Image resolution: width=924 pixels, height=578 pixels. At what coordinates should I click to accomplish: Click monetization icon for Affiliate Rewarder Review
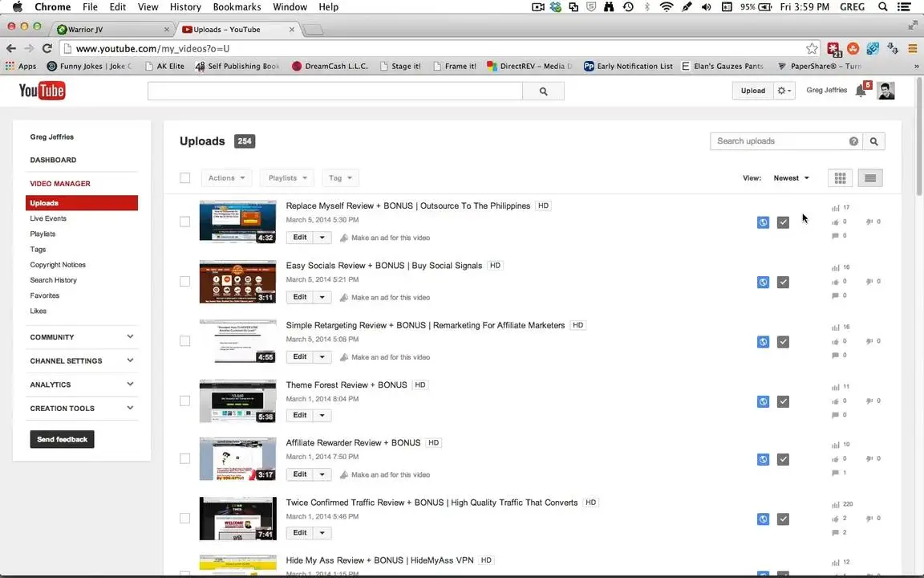click(783, 459)
